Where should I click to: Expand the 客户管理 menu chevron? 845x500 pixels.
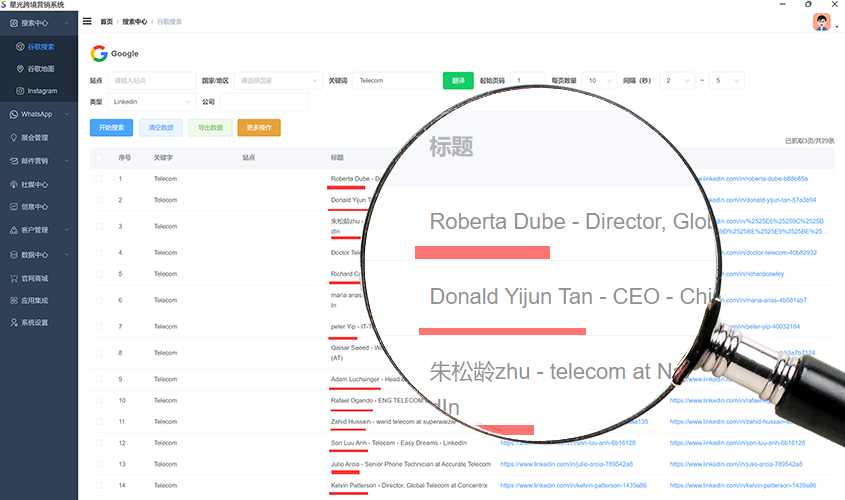[66, 230]
